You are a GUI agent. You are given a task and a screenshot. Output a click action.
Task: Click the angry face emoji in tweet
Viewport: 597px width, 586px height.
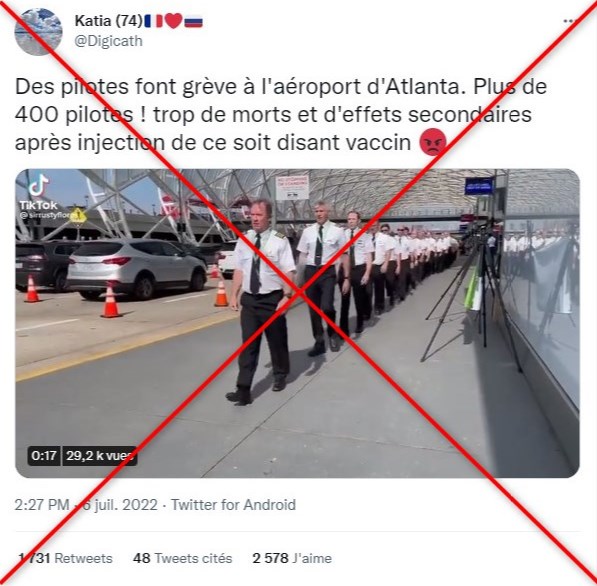coord(433,142)
